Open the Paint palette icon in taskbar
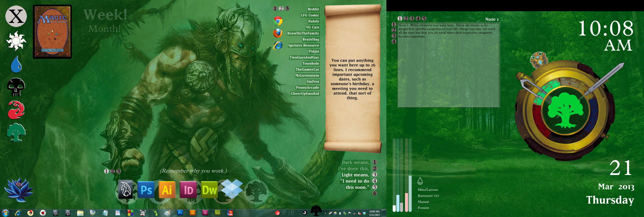 click(167, 213)
